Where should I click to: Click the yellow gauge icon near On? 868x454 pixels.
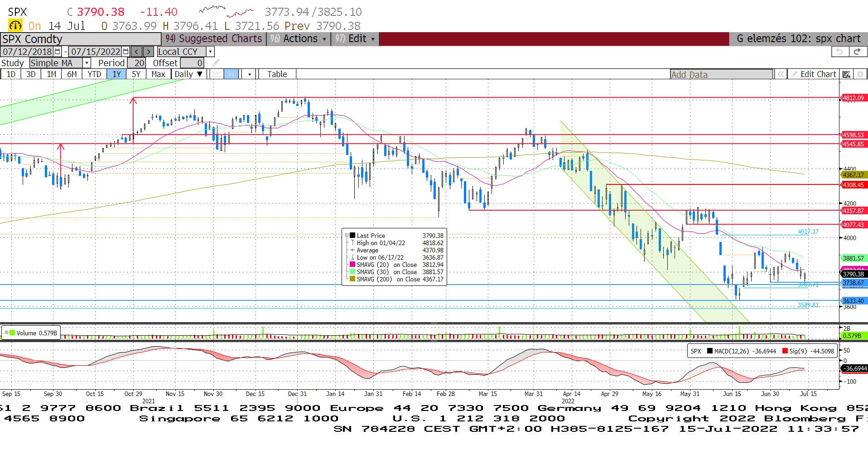pyautogui.click(x=15, y=26)
